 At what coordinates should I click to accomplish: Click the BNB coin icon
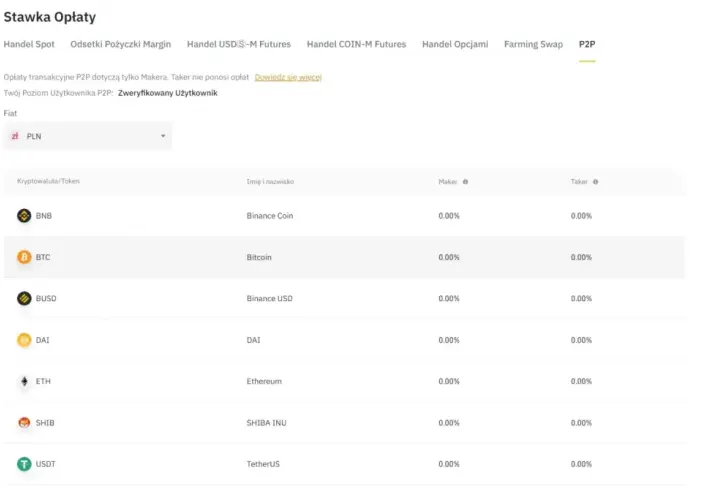pyautogui.click(x=24, y=215)
